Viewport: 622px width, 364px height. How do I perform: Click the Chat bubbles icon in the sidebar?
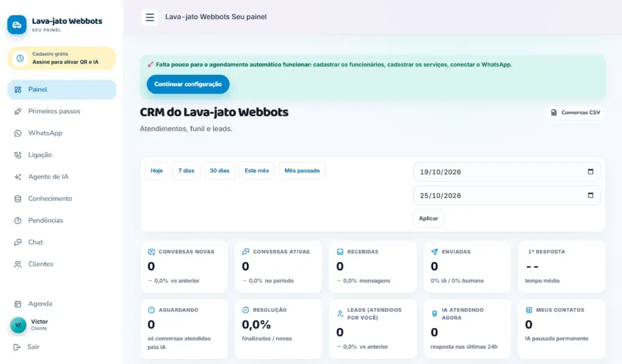[x=18, y=242]
